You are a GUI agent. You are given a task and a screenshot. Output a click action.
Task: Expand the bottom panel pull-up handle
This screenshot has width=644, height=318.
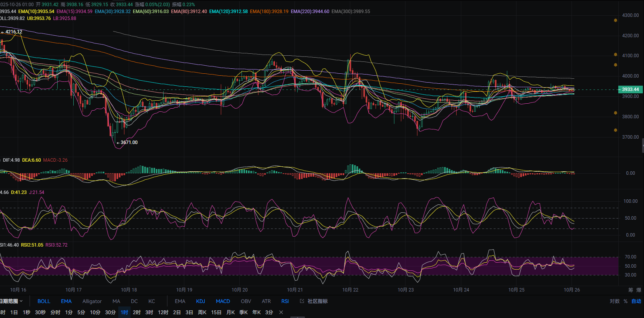click(298, 317)
